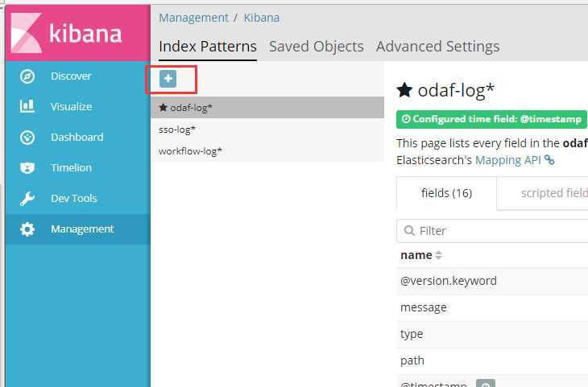This screenshot has height=387, width=588.
Task: Add a new index pattern with plus button
Action: 168,79
